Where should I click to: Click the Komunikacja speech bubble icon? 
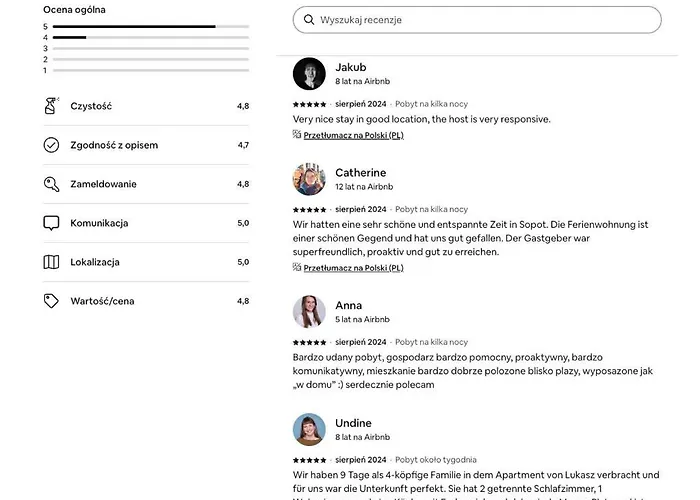pyautogui.click(x=52, y=223)
